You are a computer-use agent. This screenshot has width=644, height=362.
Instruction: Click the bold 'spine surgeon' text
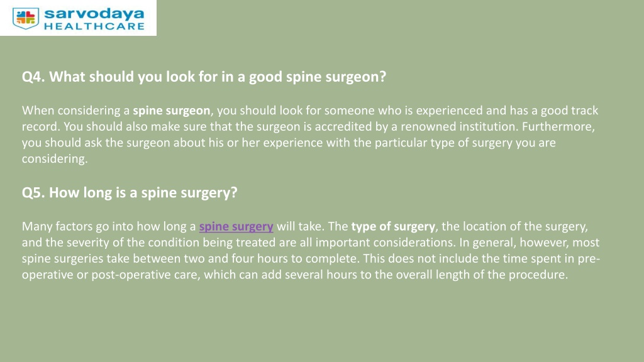[171, 111]
